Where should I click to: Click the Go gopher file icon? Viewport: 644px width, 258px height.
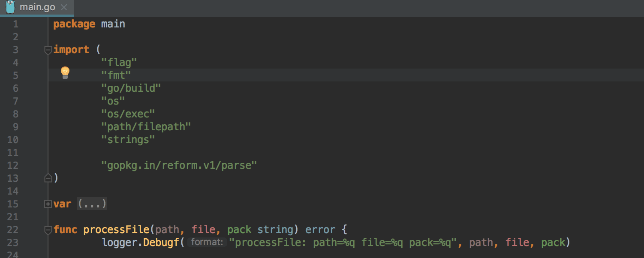[10, 7]
